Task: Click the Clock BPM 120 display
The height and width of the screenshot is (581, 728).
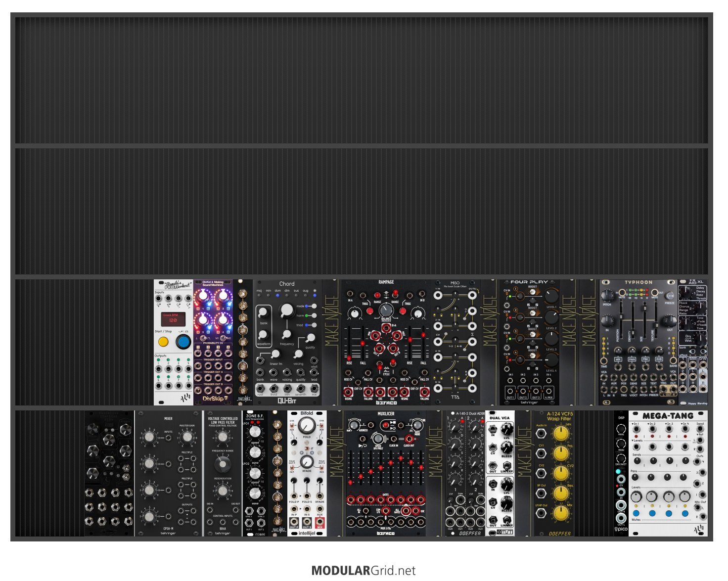Action: pyautogui.click(x=173, y=319)
